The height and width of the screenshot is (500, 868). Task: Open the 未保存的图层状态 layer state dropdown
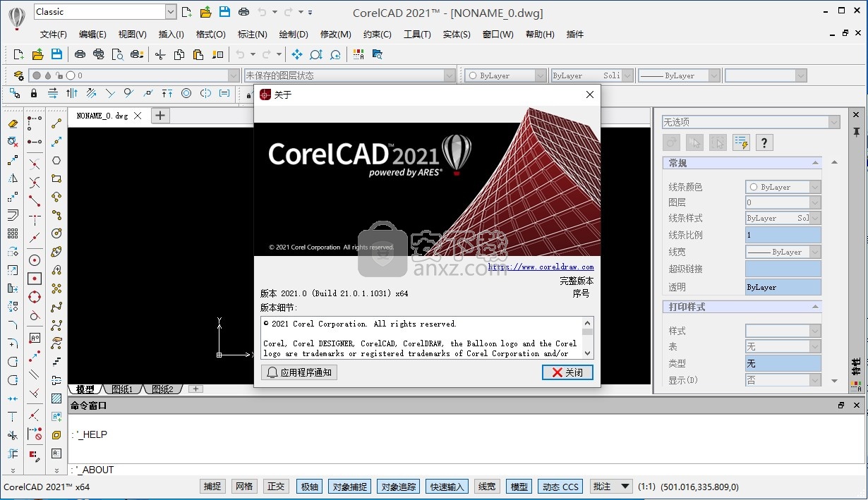tap(450, 75)
